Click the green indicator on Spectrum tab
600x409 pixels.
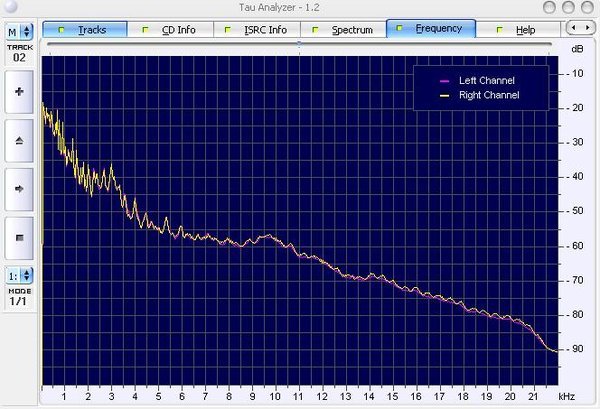click(x=315, y=29)
